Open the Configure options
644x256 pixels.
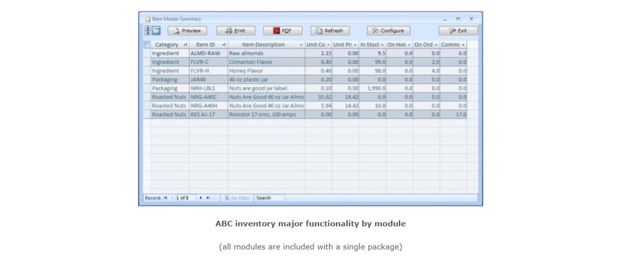tap(388, 31)
